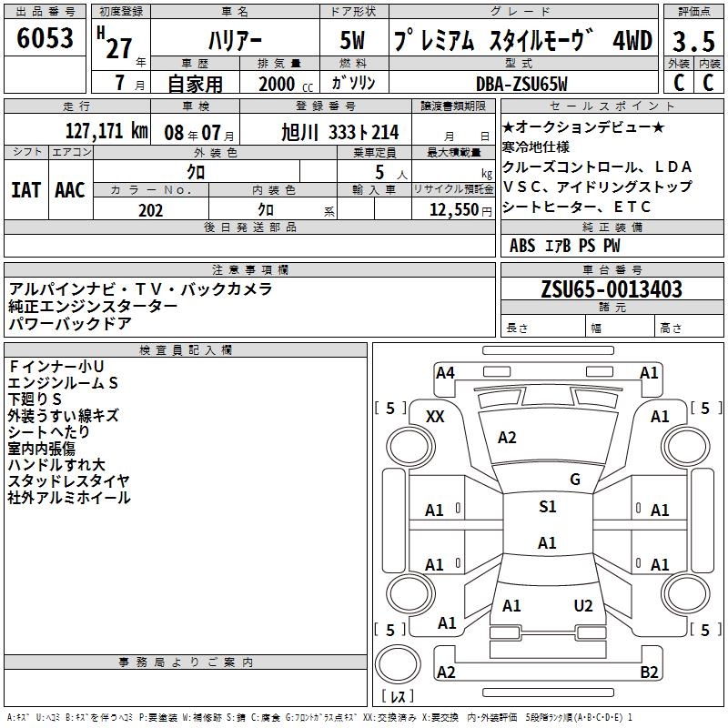Image resolution: width=728 pixels, height=728 pixels.
Task: Select the vehicle history 自家用
Action: (x=195, y=84)
